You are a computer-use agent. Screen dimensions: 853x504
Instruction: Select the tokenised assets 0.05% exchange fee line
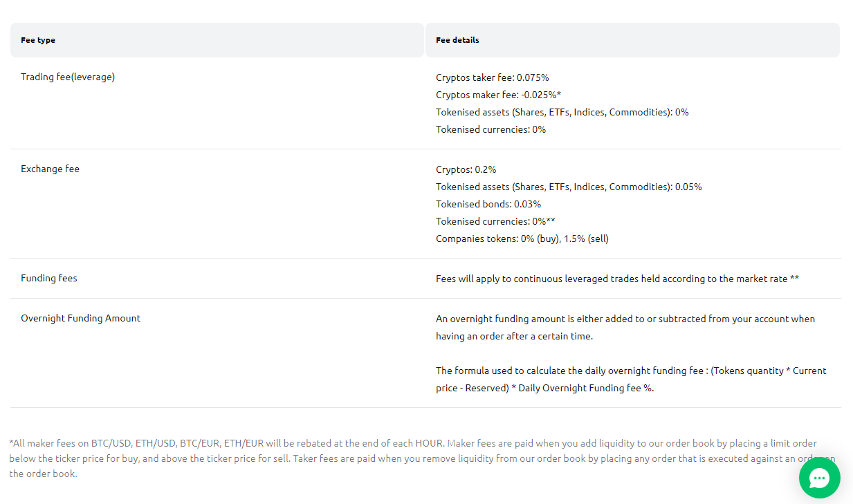pos(569,187)
